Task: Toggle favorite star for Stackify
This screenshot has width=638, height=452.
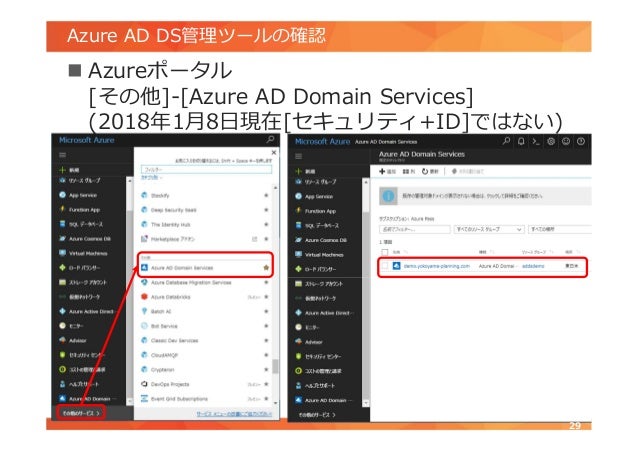Action: (266, 195)
